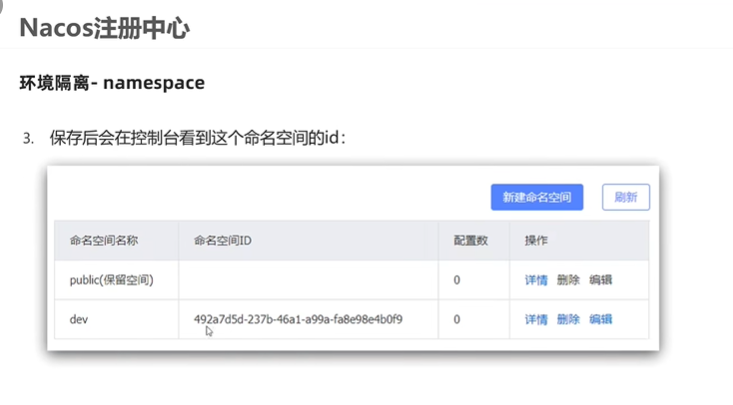Open 详情 for public(保留空间) row
733x405 pixels.
[536, 280]
